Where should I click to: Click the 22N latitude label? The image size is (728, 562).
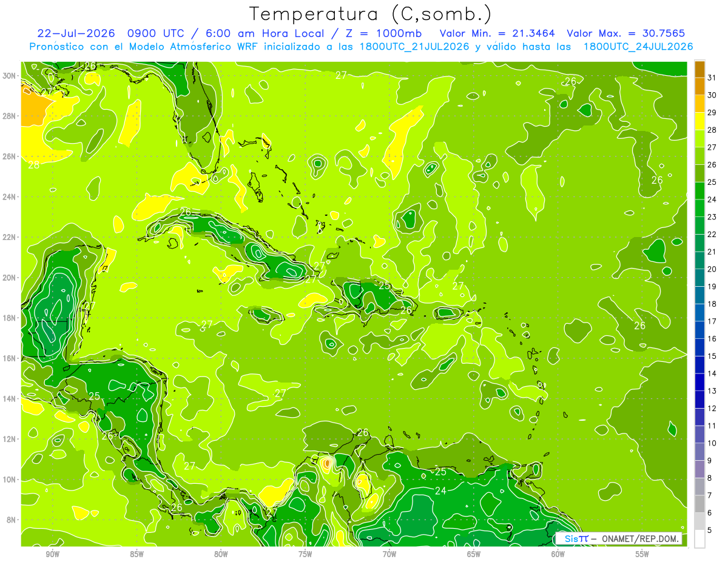point(10,237)
